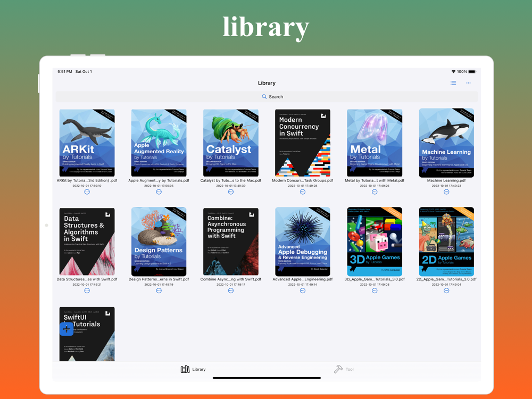Open the top-right more options menu
This screenshot has height=399, width=532.
click(468, 83)
